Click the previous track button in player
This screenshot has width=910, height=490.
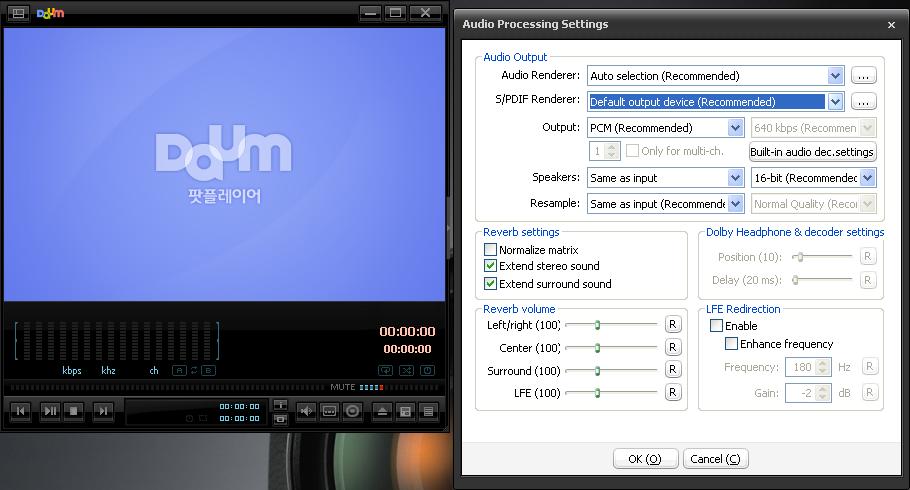tap(21, 411)
